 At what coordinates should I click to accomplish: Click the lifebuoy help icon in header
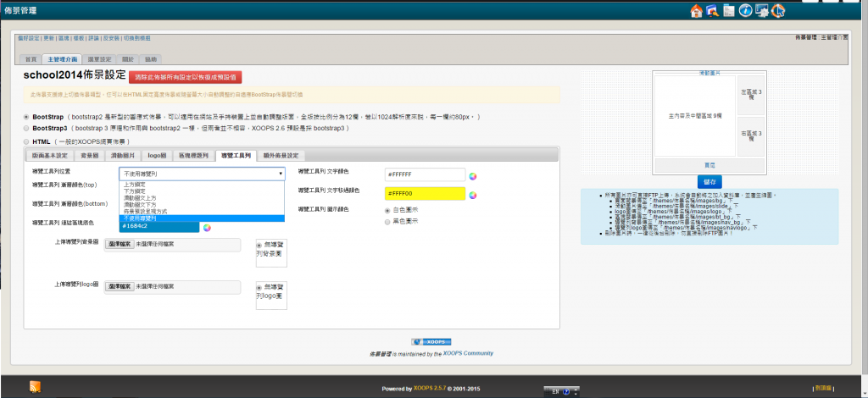[778, 10]
